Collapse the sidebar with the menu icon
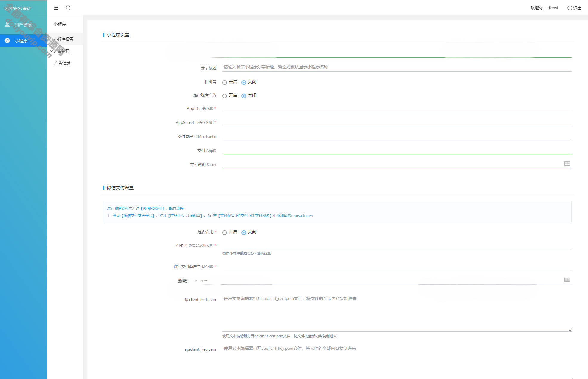This screenshot has width=588, height=379. point(56,8)
